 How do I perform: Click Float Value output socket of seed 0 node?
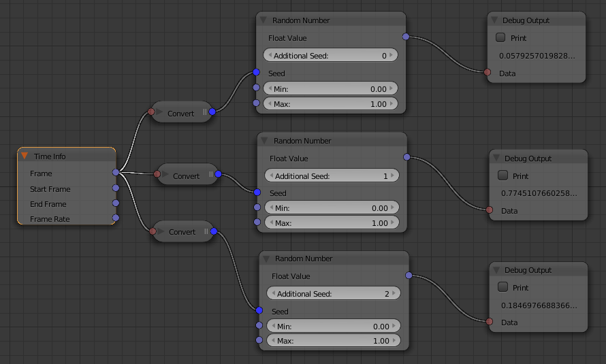(406, 37)
